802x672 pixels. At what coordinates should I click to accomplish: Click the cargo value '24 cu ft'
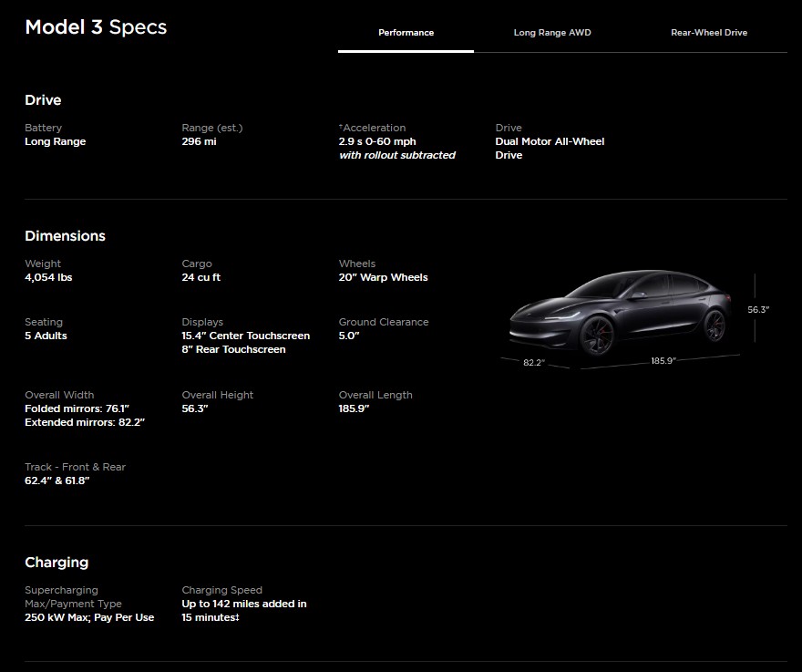click(201, 277)
